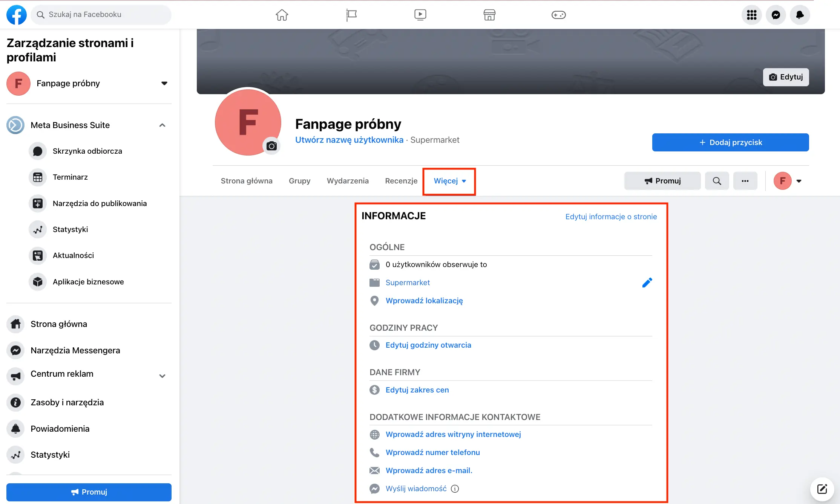Open the Wydarzenia tab
The height and width of the screenshot is (504, 840).
(x=348, y=181)
